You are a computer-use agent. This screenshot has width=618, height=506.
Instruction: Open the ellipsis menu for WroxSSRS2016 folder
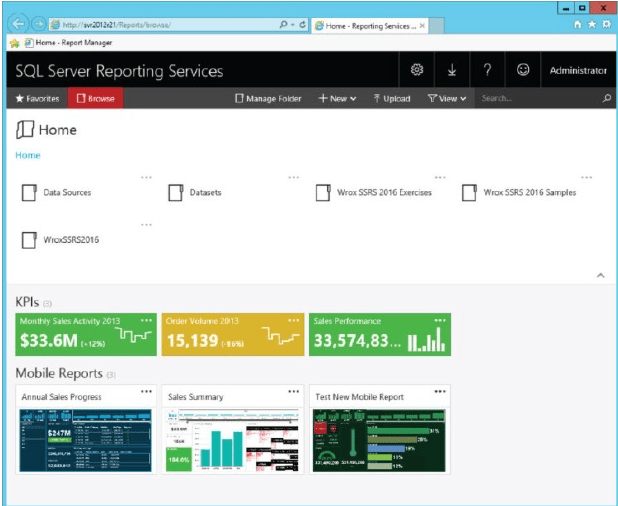146,225
